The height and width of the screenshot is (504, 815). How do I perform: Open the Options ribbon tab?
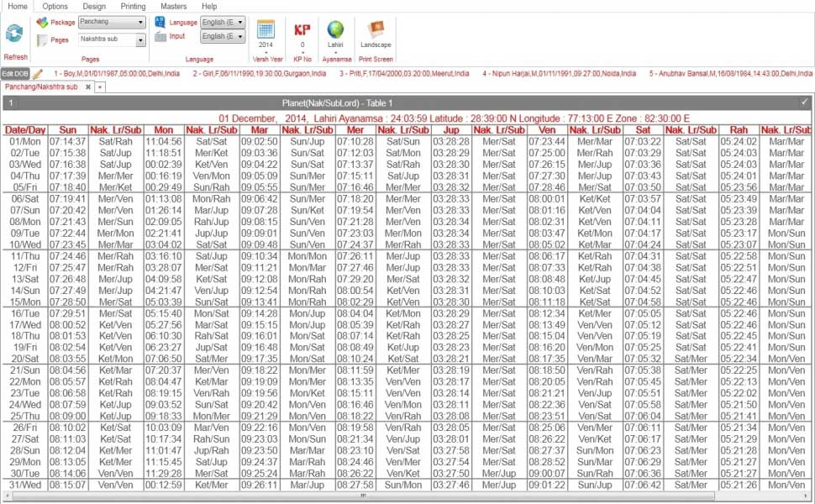point(55,6)
